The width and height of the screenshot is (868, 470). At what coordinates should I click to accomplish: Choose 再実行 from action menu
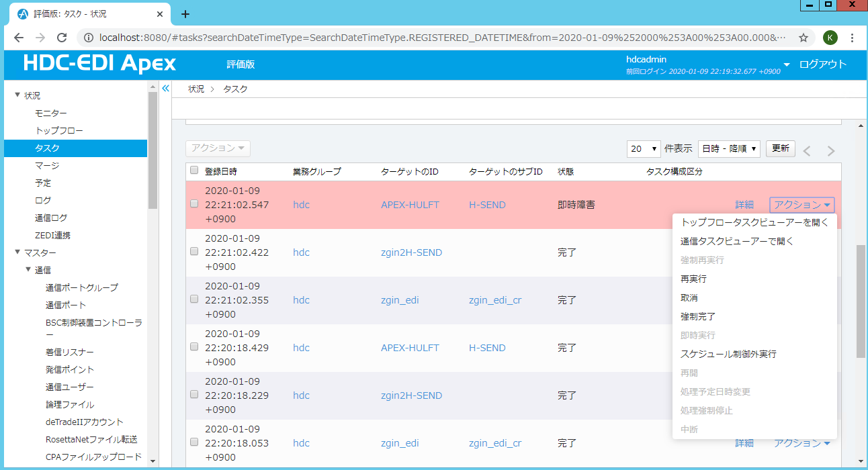coord(754,279)
